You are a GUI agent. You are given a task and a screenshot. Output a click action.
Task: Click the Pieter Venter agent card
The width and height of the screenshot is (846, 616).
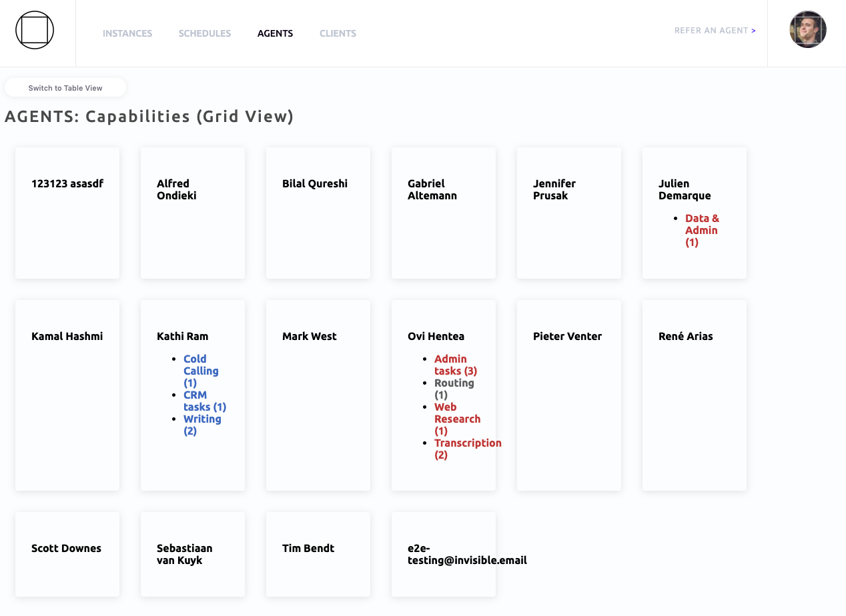coord(568,395)
